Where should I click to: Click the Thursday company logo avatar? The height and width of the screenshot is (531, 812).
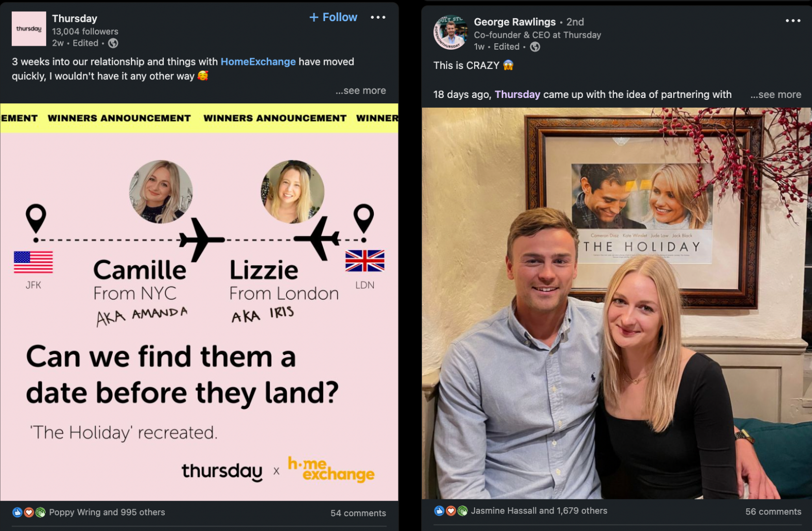(29, 29)
